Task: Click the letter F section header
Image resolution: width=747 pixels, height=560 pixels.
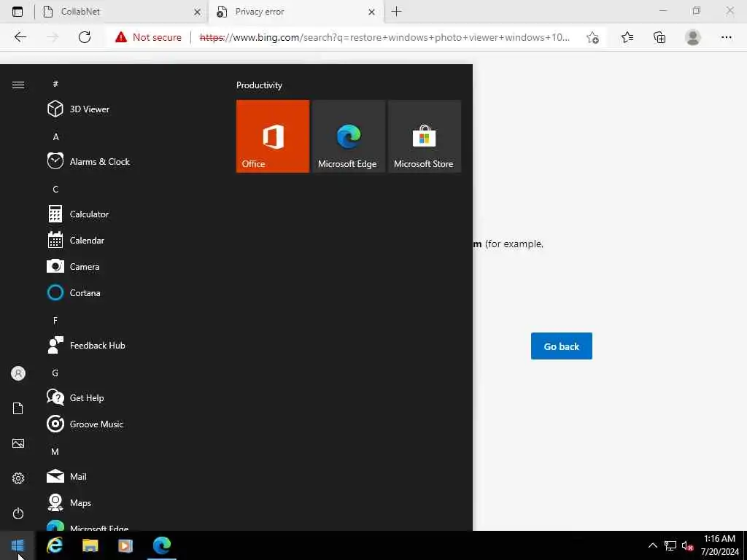Action: [55, 321]
